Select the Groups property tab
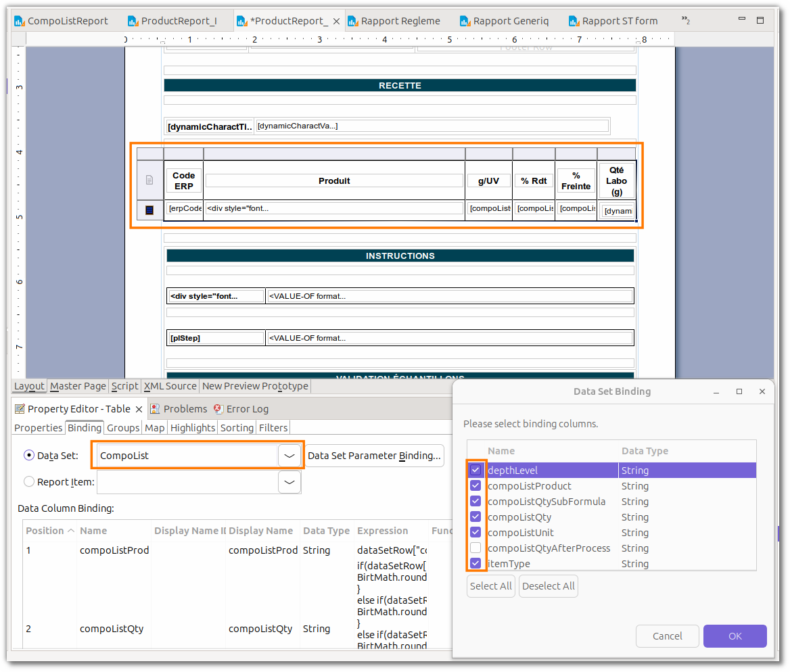This screenshot has height=672, width=790. [x=123, y=428]
